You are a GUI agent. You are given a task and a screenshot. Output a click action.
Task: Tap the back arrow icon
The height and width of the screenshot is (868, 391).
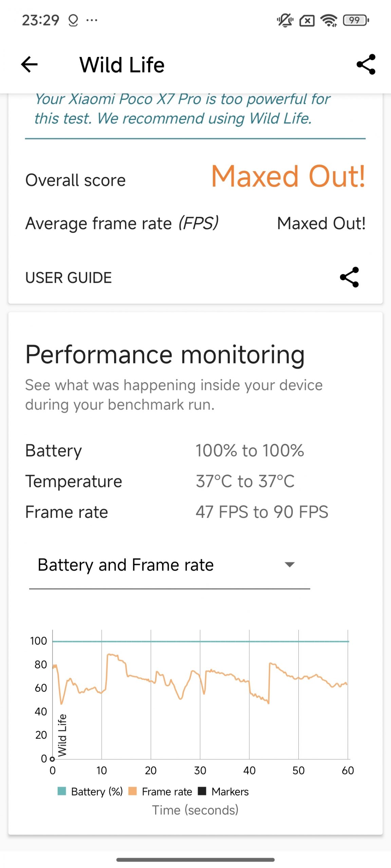[30, 64]
